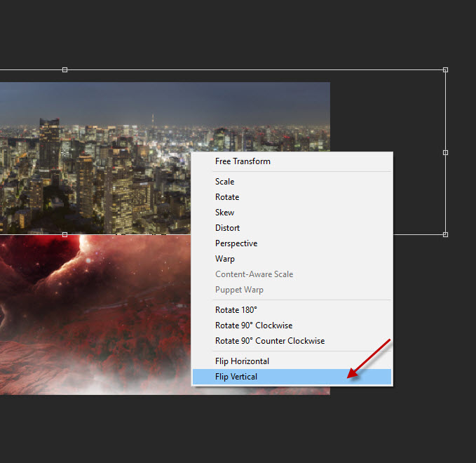Apply Rotate 180° from the menu
This screenshot has width=476, height=463.
[236, 310]
